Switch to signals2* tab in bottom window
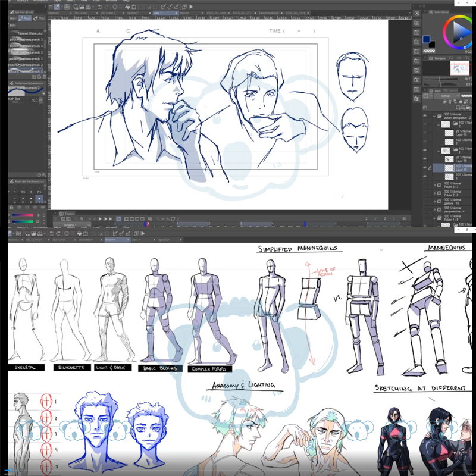Screen dimensions: 476x476 [x=170, y=240]
